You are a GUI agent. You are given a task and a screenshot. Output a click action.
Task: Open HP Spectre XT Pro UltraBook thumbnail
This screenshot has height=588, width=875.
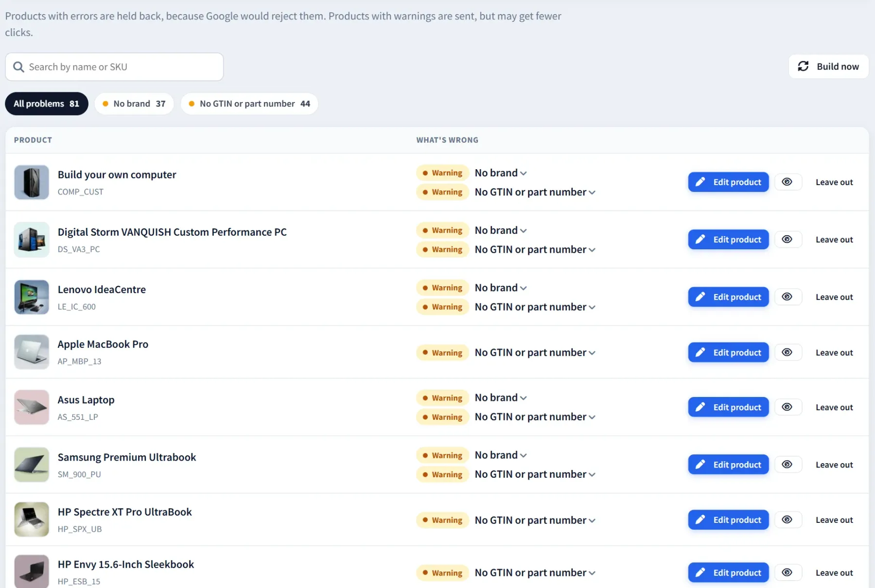pos(32,519)
